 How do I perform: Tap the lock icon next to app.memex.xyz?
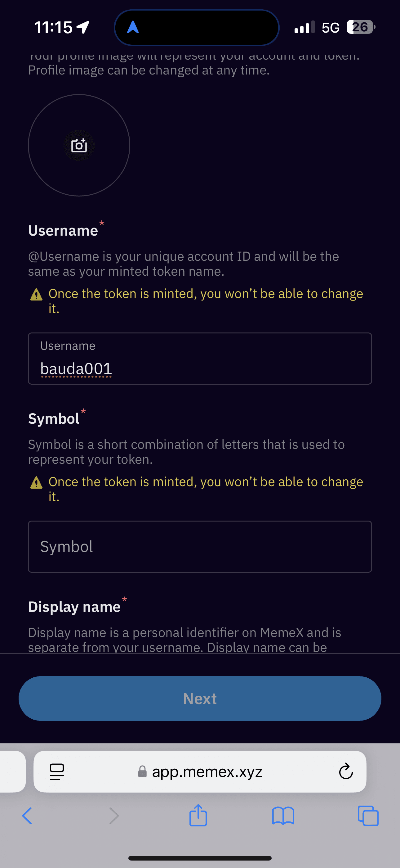click(x=142, y=772)
